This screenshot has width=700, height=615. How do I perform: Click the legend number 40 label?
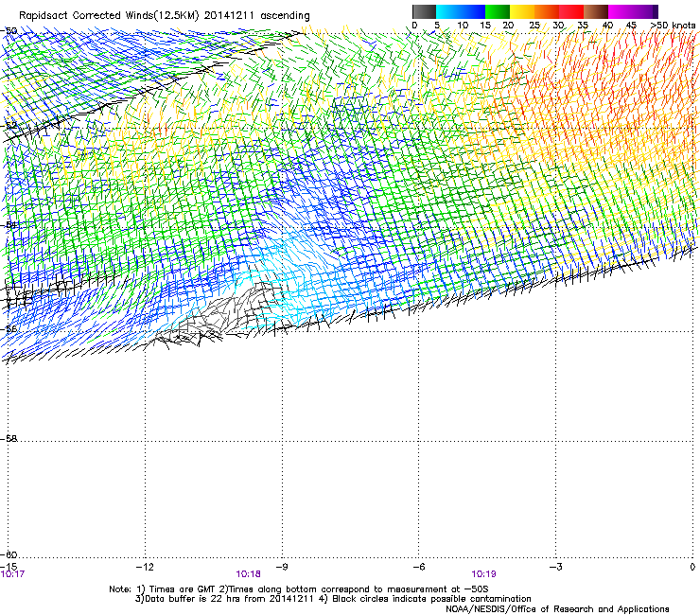point(607,25)
